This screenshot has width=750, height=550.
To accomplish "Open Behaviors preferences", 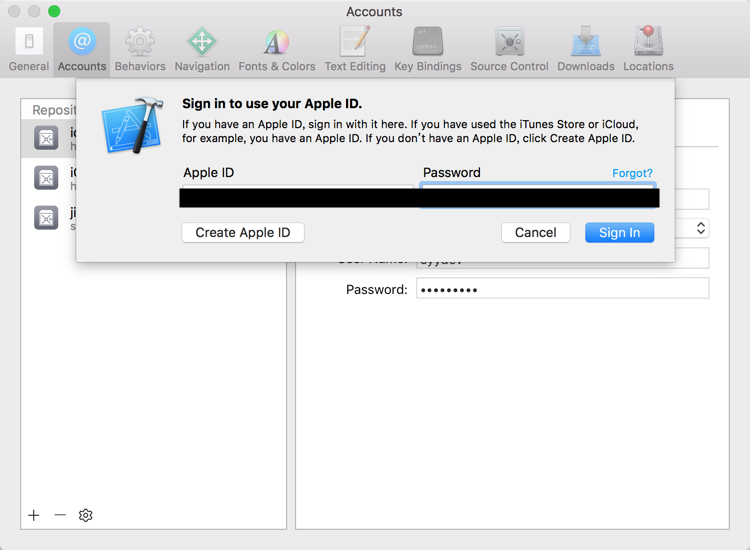I will click(x=140, y=50).
